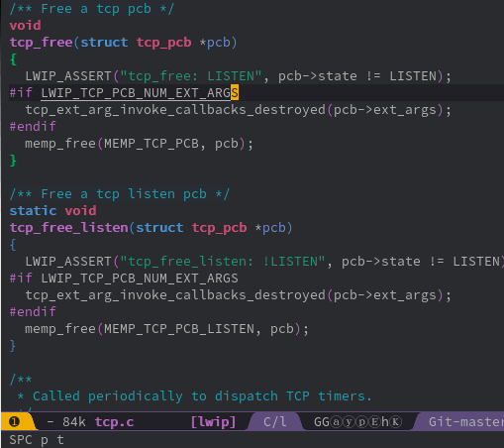Click the 84k buffer size indicator
Image resolution: width=504 pixels, height=448 pixels.
pos(74,422)
